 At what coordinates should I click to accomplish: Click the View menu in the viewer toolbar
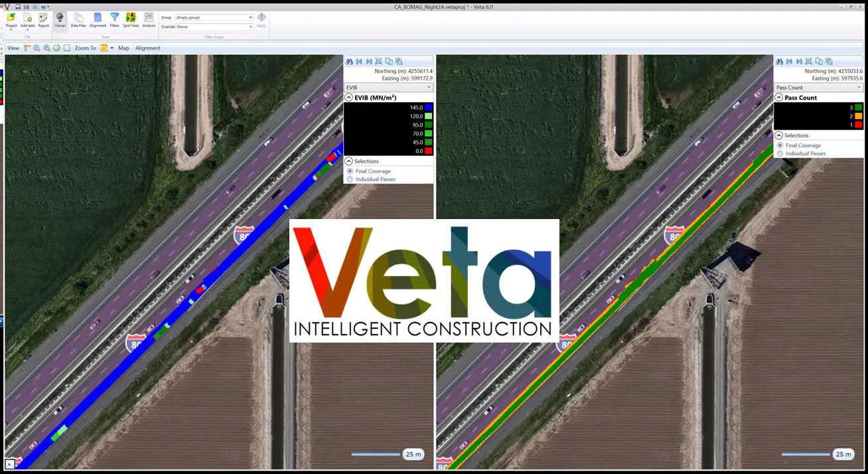coord(13,48)
